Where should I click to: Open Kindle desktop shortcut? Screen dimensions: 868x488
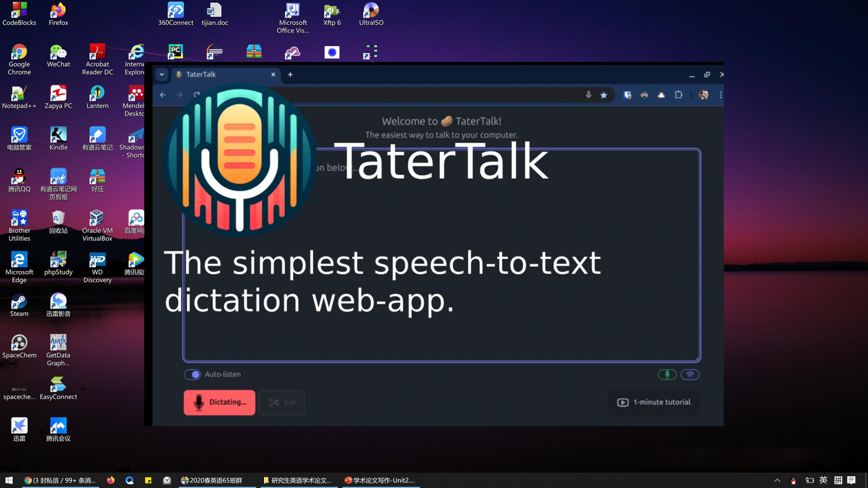(58, 139)
